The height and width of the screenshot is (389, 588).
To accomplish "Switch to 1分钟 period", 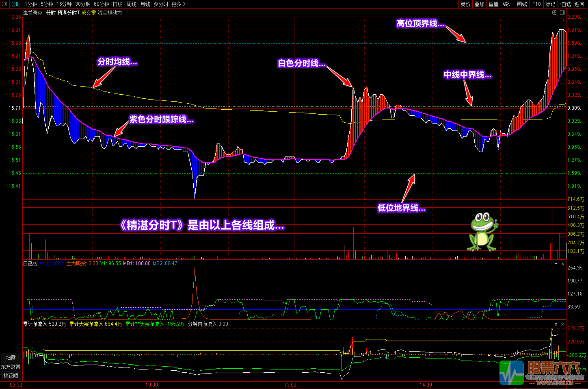I will pos(31,4).
